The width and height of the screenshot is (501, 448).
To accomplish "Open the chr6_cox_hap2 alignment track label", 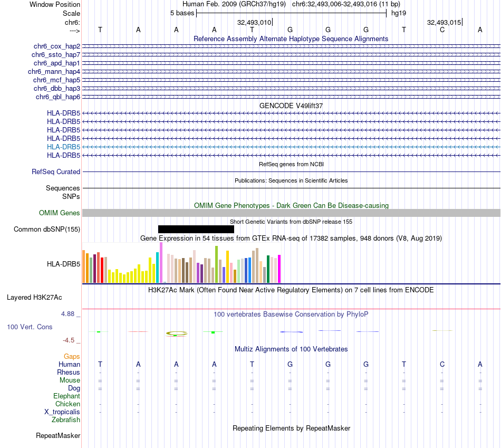I will [57, 46].
